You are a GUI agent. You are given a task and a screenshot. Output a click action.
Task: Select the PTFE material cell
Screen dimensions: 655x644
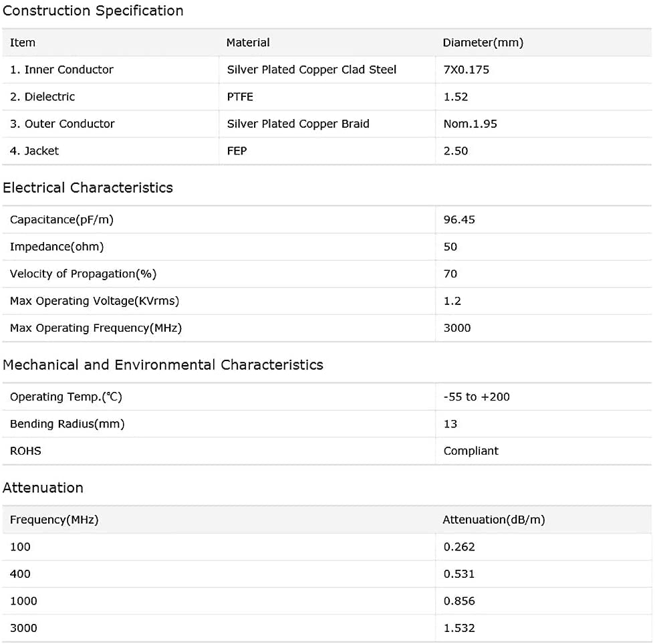(240, 97)
